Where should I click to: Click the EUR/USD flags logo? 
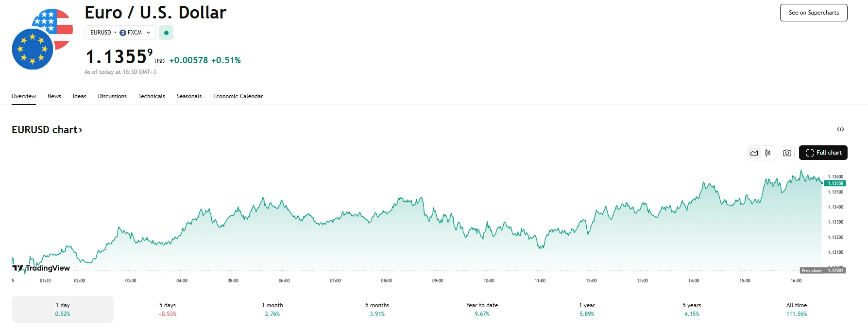(x=42, y=39)
